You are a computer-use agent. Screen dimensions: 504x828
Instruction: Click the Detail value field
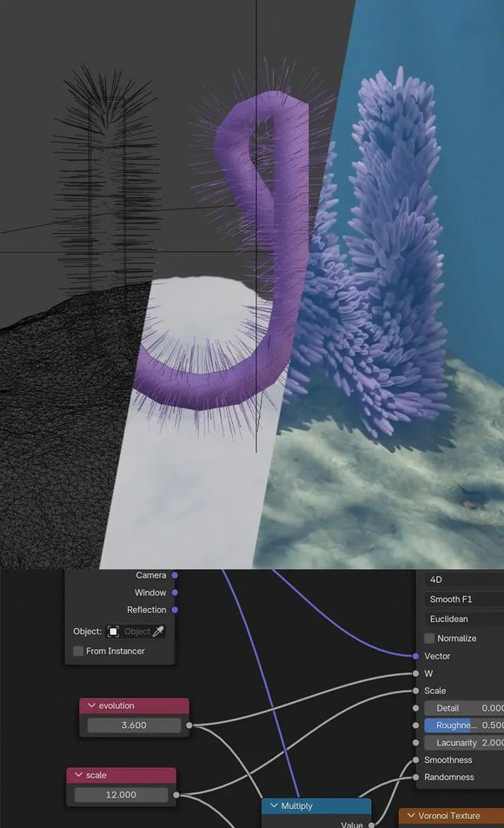[x=464, y=708]
